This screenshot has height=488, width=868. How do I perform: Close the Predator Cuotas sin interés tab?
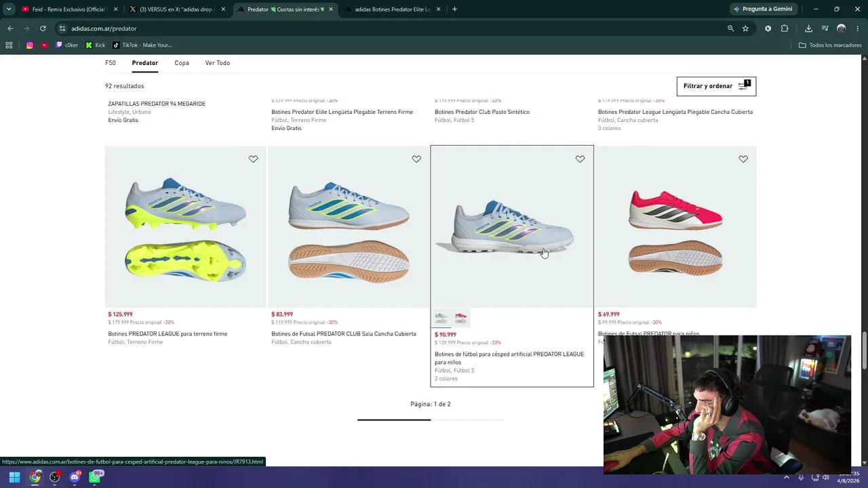[x=331, y=9]
